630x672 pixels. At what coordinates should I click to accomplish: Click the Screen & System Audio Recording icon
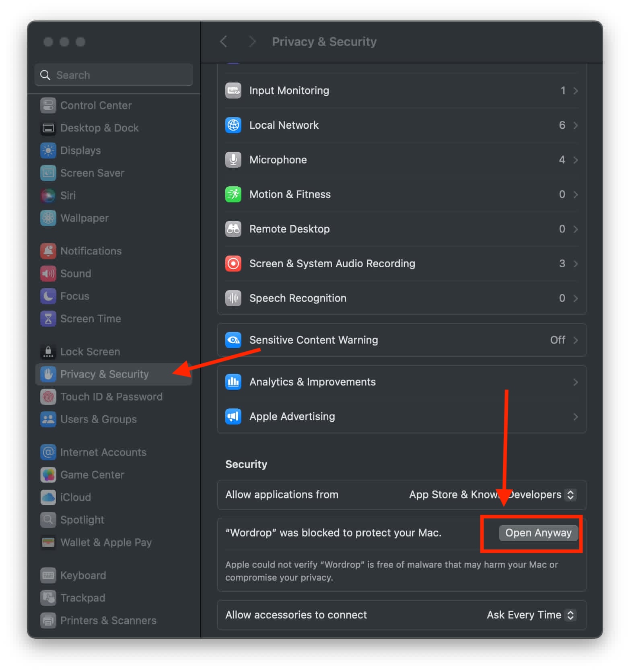(233, 264)
